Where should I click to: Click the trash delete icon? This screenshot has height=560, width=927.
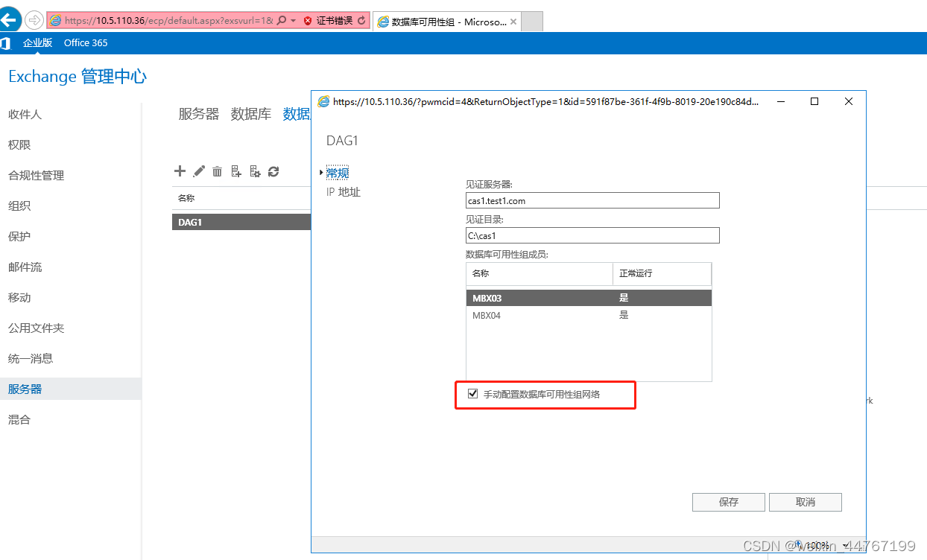coord(218,171)
